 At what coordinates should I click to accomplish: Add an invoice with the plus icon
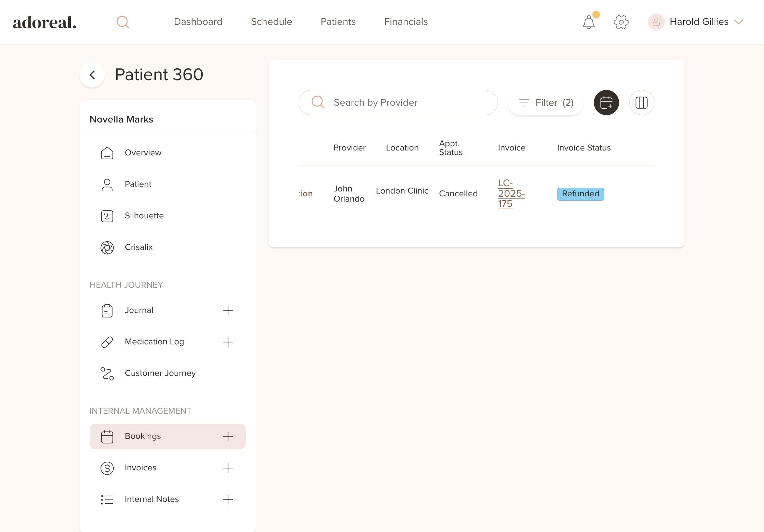(228, 468)
